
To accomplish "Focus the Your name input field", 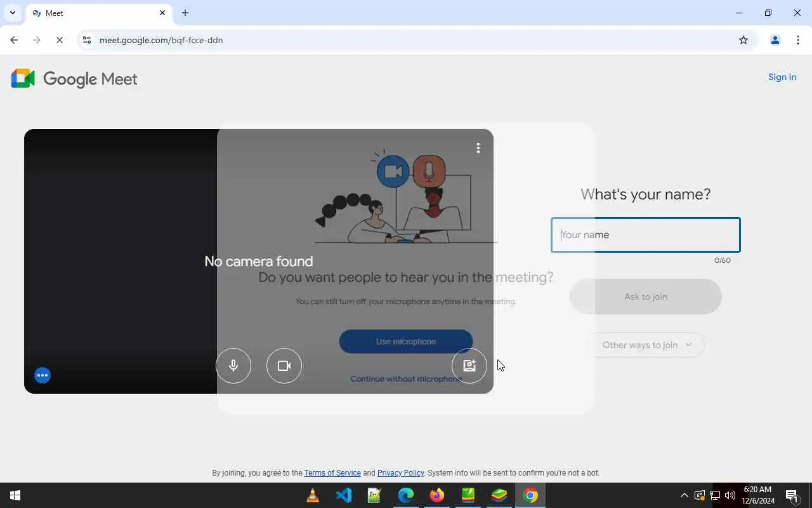I will coord(646,235).
